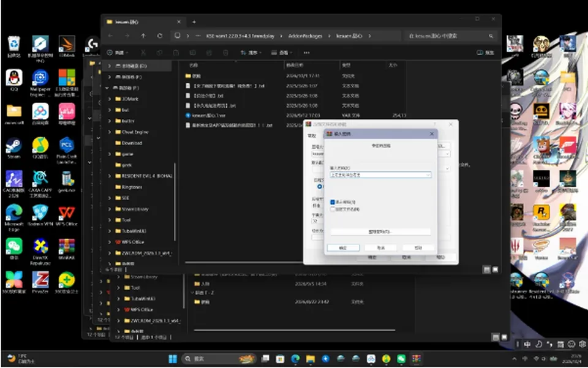This screenshot has width=588, height=368.
Task: Select the Download folder in the navigation tree
Action: [x=132, y=143]
